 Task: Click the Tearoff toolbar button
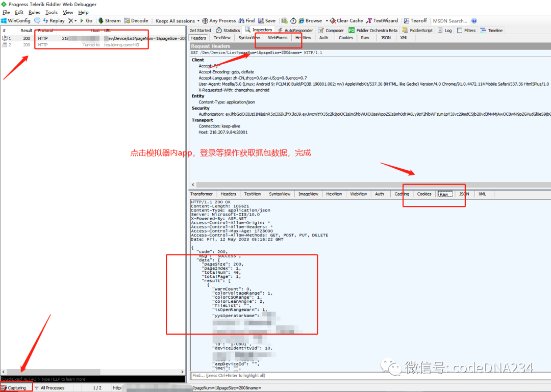pos(415,21)
